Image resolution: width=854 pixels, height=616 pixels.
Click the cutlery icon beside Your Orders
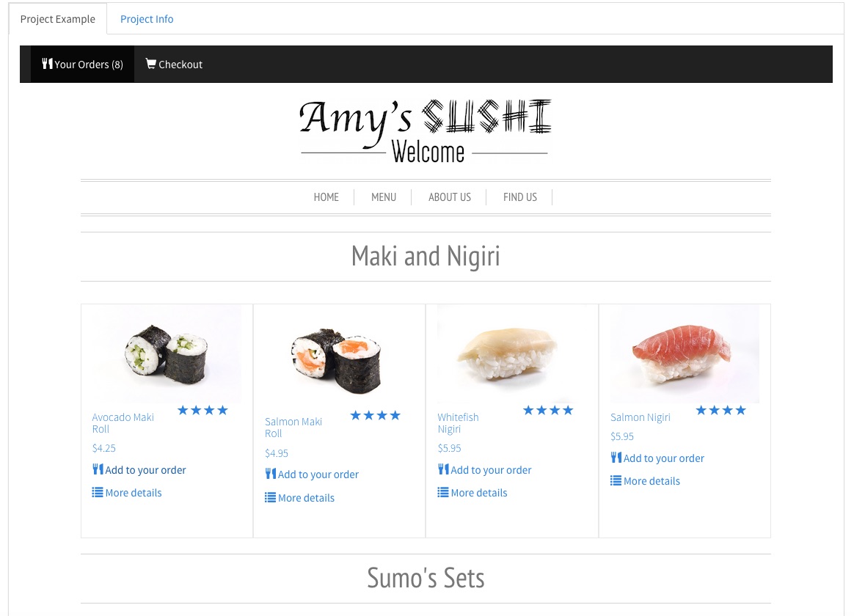coord(48,64)
